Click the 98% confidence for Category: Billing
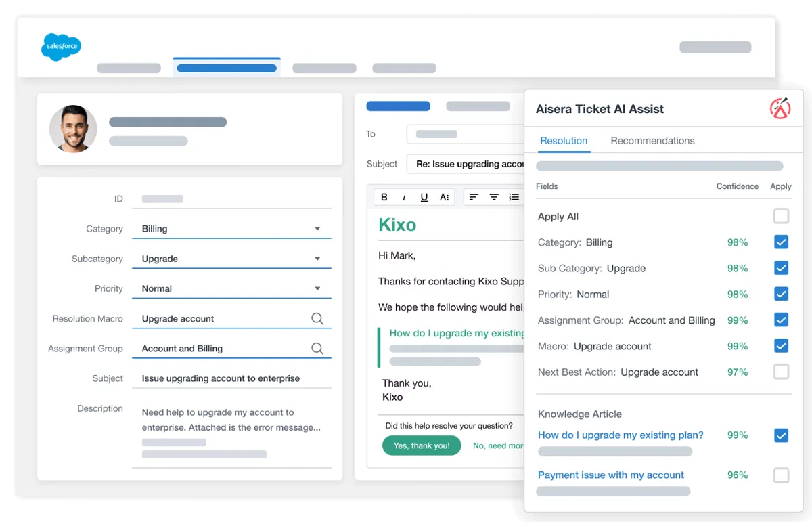 (738, 242)
